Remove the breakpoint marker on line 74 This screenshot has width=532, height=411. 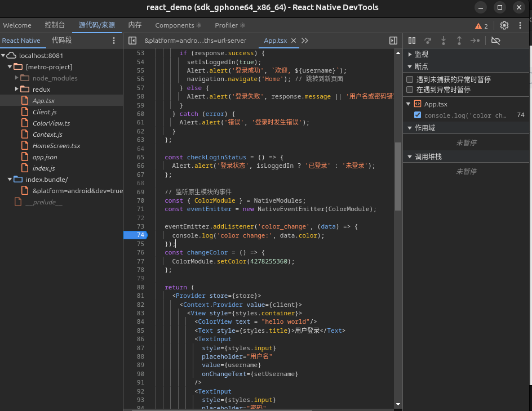click(136, 235)
